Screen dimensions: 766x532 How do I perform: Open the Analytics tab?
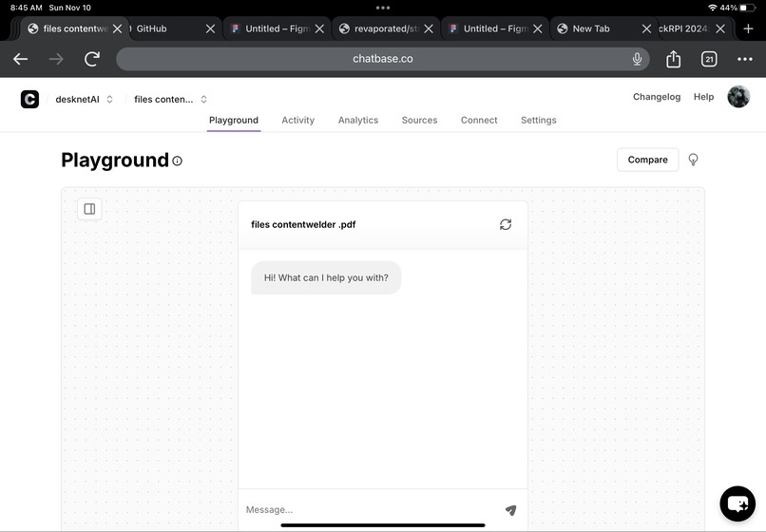click(358, 121)
